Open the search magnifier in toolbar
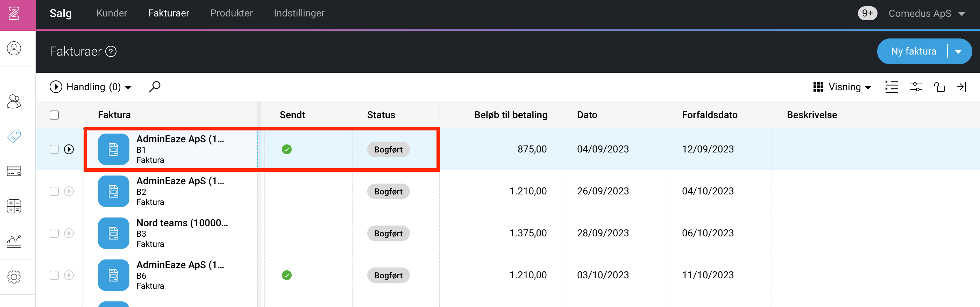 coord(155,87)
